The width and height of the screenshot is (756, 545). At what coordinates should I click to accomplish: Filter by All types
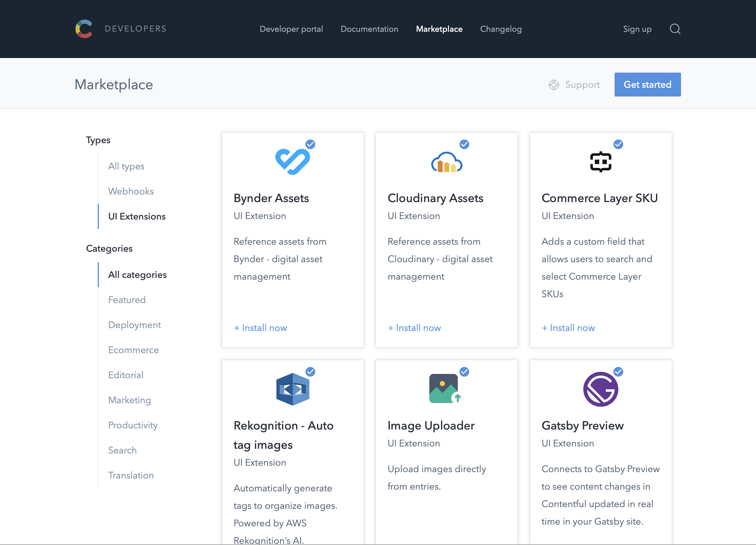(x=126, y=166)
